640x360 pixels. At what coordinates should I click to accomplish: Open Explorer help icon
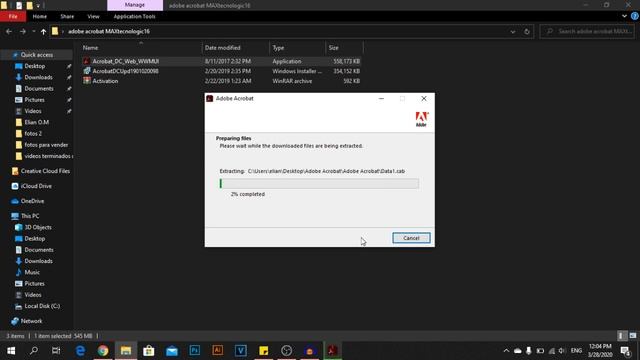[635, 16]
